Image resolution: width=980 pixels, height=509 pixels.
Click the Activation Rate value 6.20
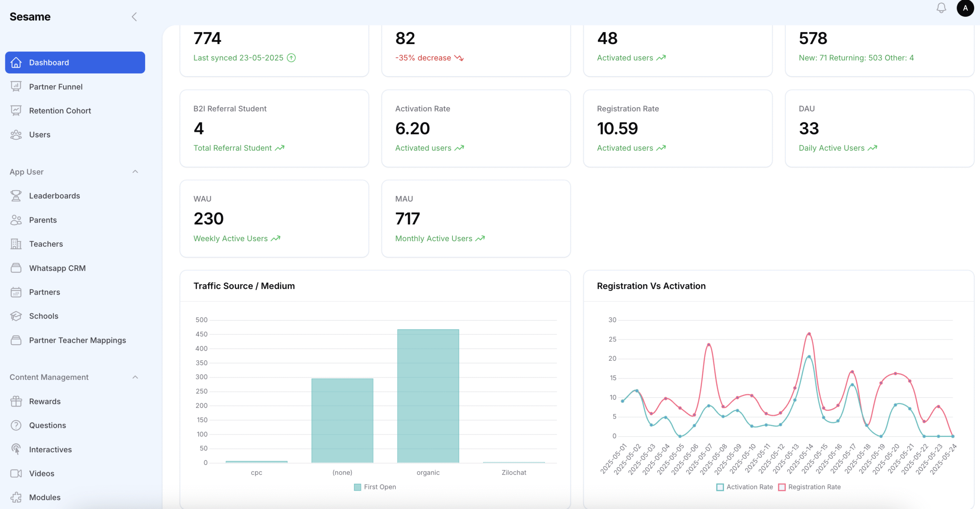tap(412, 128)
